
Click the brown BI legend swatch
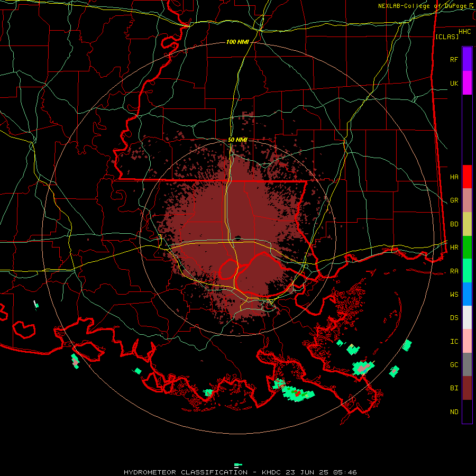coord(467,388)
